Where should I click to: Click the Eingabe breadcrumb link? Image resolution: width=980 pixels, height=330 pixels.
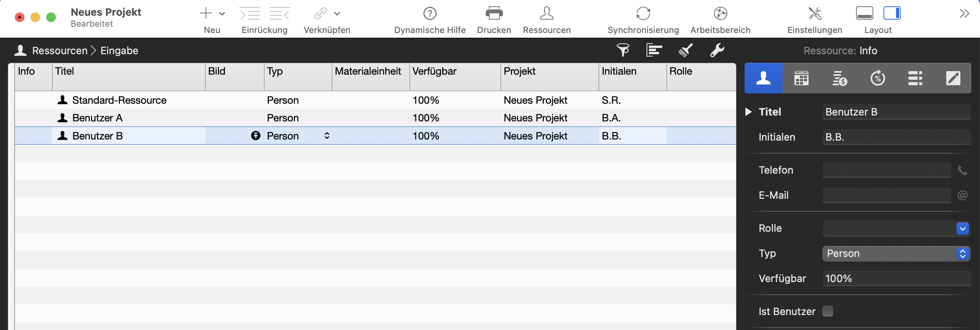[119, 50]
